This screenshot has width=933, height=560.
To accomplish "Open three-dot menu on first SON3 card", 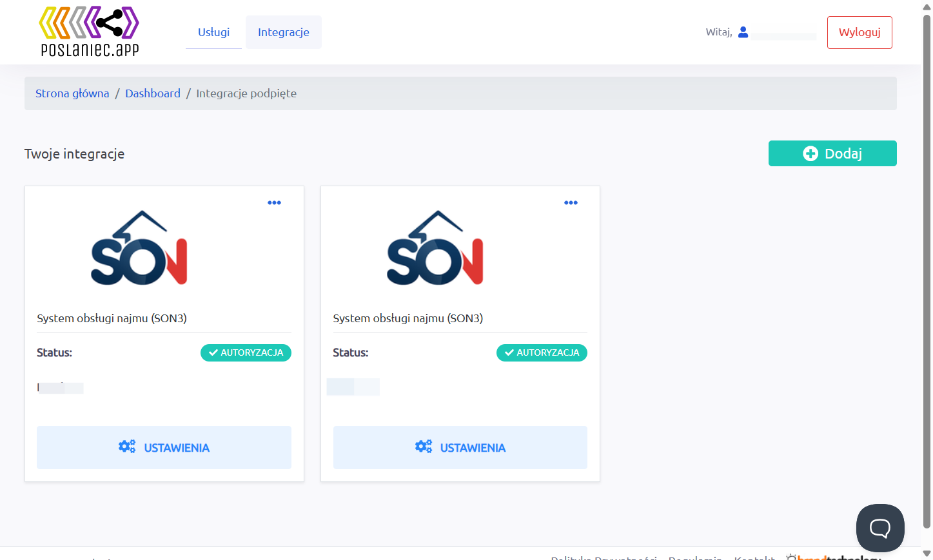I will 274,202.
